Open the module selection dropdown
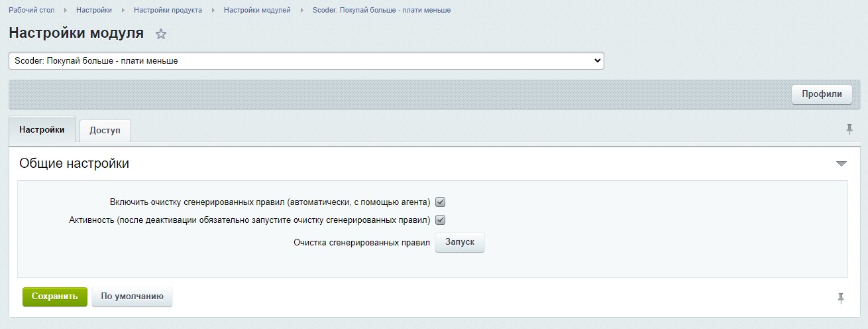The width and height of the screenshot is (868, 329). [306, 61]
